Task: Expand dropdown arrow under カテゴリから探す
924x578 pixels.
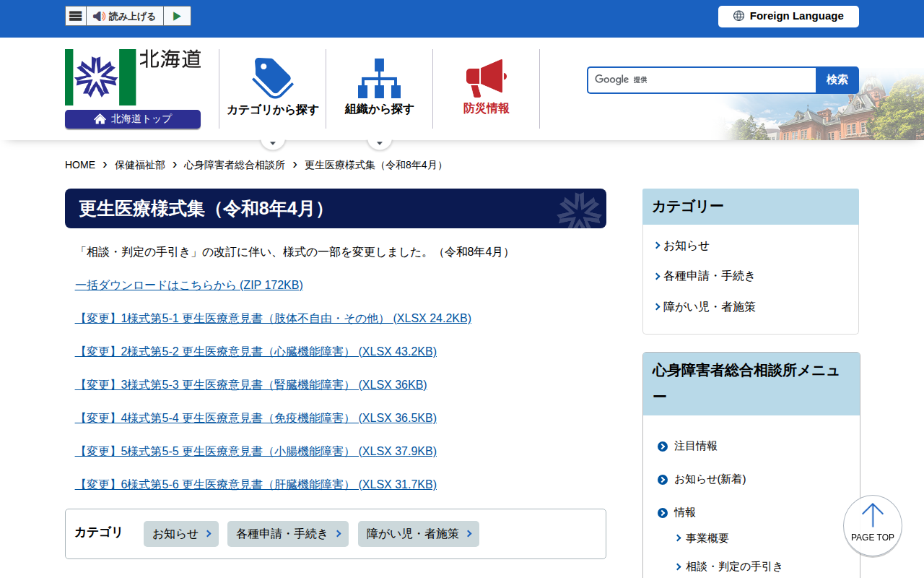Action: tap(272, 142)
